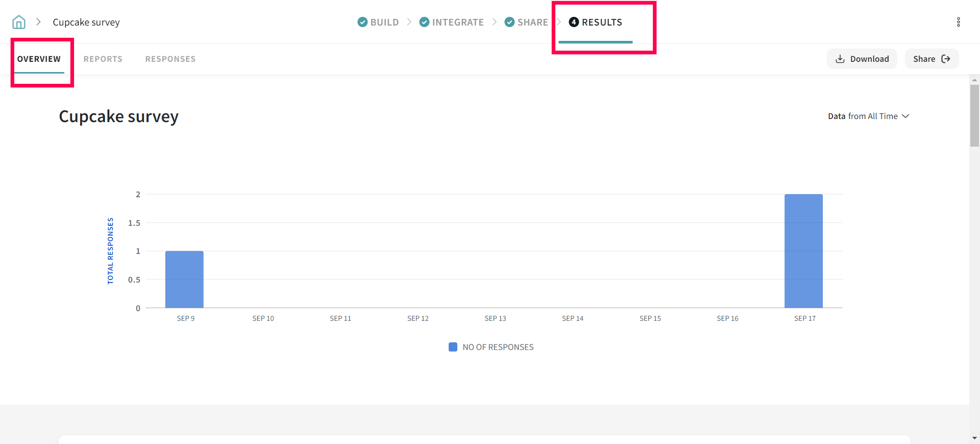The height and width of the screenshot is (444, 980).
Task: Click the download arrow icon
Action: click(x=840, y=59)
